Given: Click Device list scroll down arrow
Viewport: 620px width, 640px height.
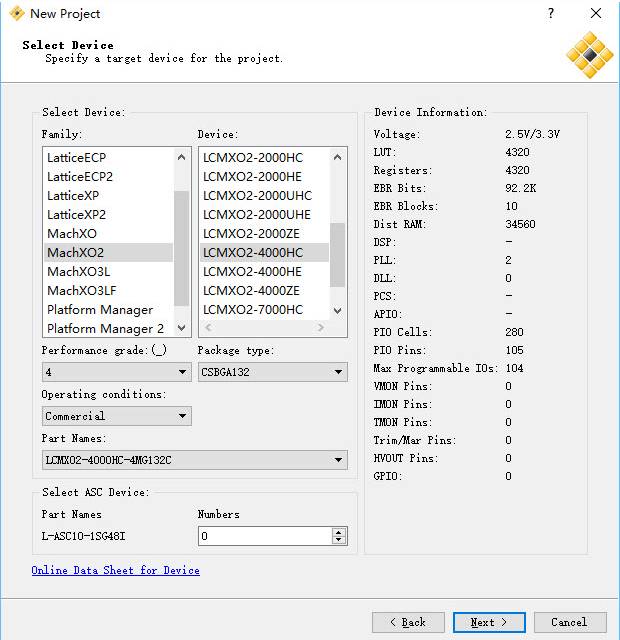Looking at the screenshot, I should [338, 311].
